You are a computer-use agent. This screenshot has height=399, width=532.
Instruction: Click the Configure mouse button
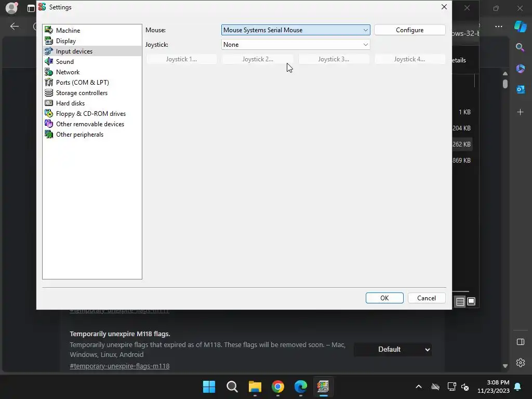click(x=409, y=30)
